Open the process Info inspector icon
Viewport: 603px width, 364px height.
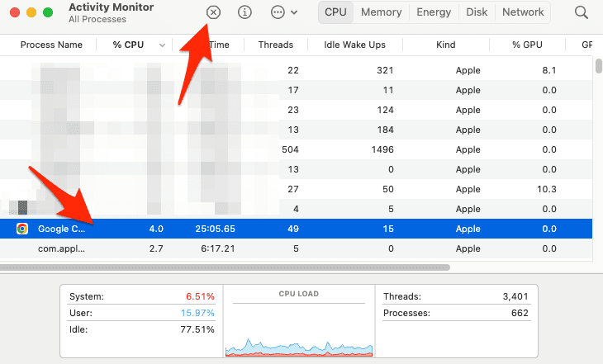click(x=245, y=12)
